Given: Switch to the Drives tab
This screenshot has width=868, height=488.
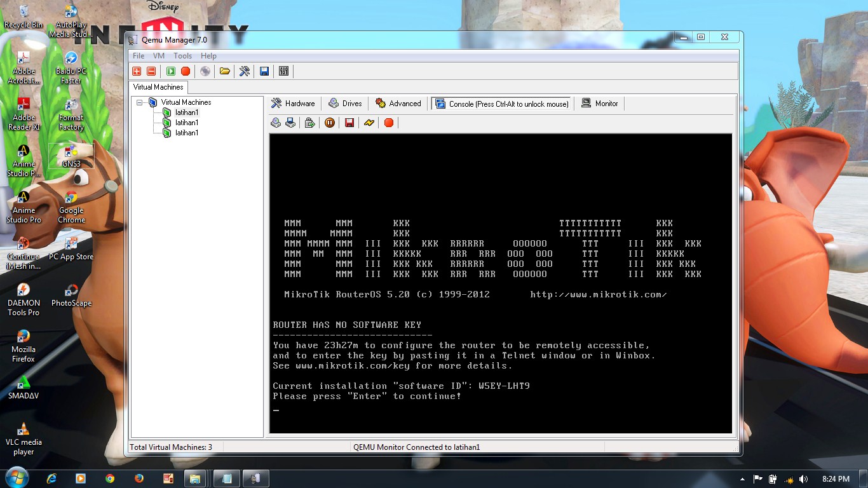Looking at the screenshot, I should (x=345, y=104).
